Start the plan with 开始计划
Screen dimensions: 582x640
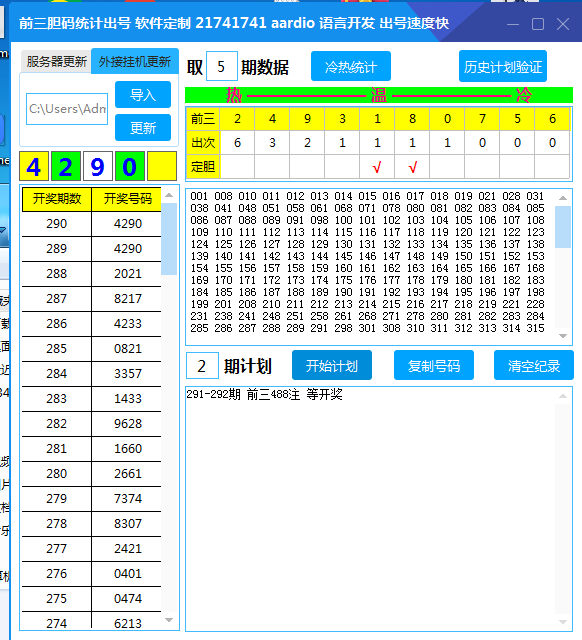point(332,365)
